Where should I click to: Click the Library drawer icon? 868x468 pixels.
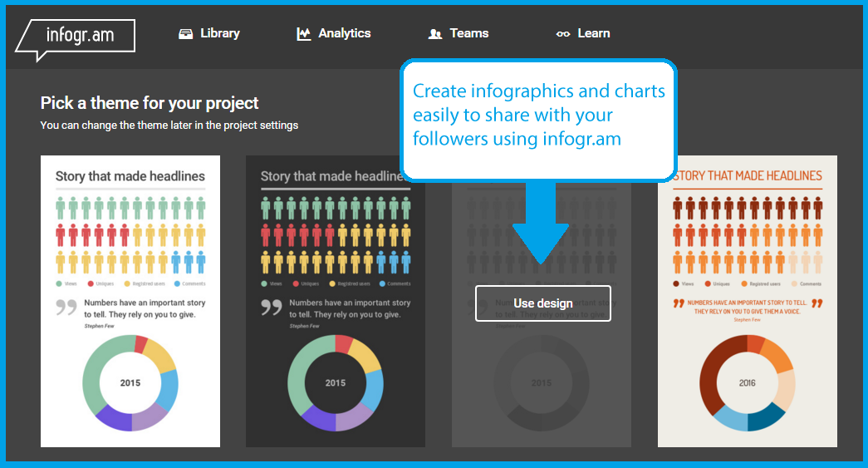pos(186,34)
